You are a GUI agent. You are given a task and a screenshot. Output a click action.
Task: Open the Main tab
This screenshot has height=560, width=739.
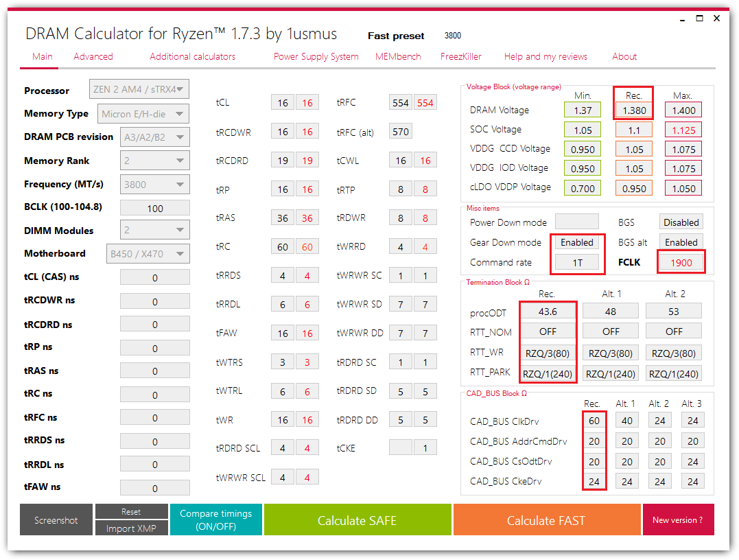coord(43,56)
